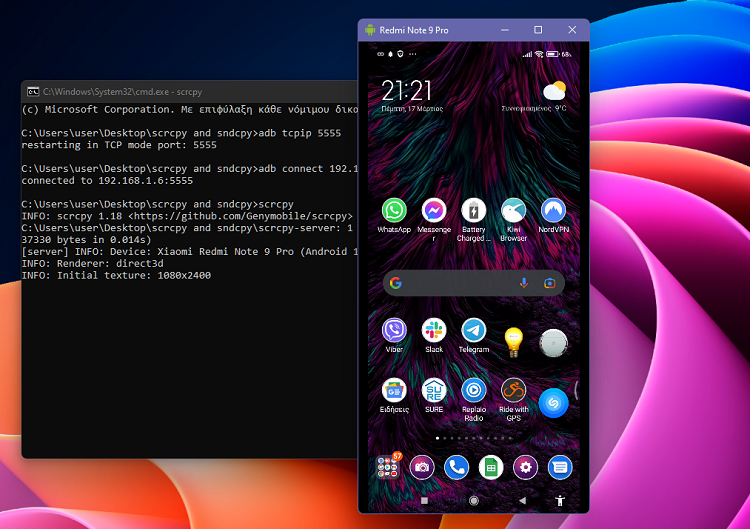Screen dimensions: 750x529
Task: Launch Kiwi Browser
Action: tap(513, 210)
